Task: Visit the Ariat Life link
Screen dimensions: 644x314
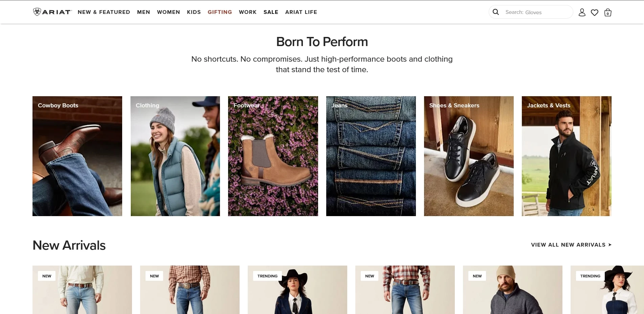Action: point(301,12)
